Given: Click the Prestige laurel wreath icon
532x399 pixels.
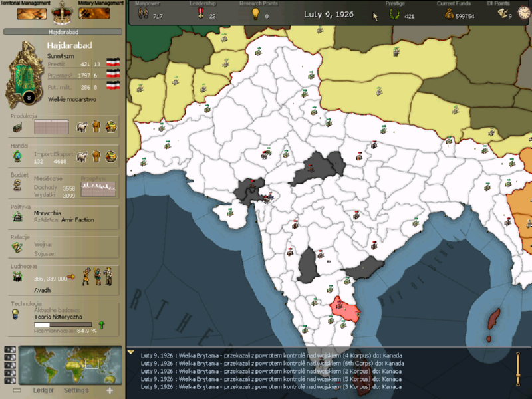Looking at the screenshot, I should [x=394, y=14].
